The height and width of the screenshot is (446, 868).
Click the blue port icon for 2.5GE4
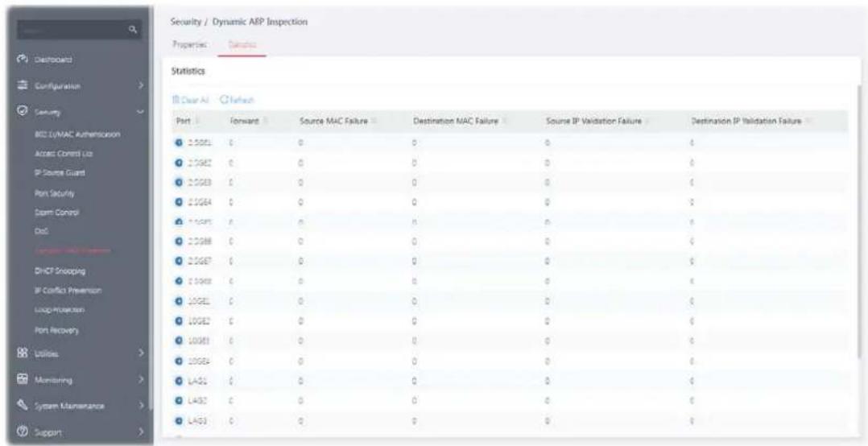coord(178,202)
